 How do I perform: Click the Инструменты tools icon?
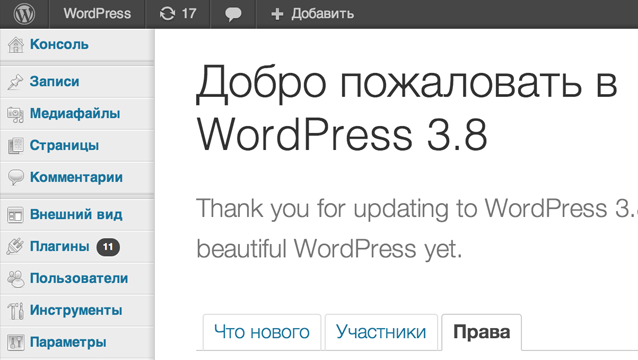pos(16,311)
